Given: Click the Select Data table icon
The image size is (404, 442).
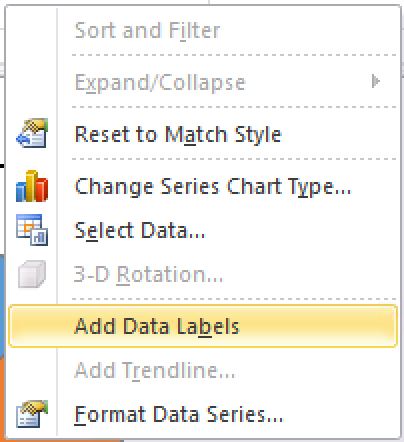Looking at the screenshot, I should [32, 230].
